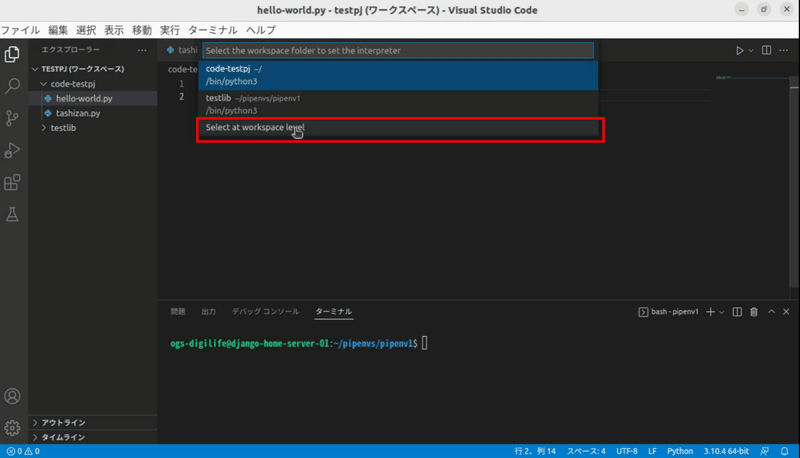Screen dimensions: 800x458
Task: Choose testlib folder in interpreter picker
Action: [398, 104]
